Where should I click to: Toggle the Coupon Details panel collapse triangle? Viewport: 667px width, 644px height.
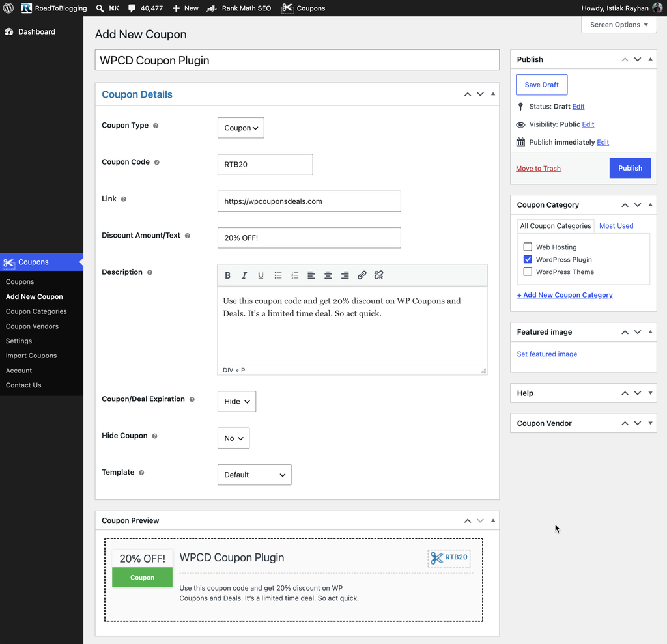click(x=493, y=94)
